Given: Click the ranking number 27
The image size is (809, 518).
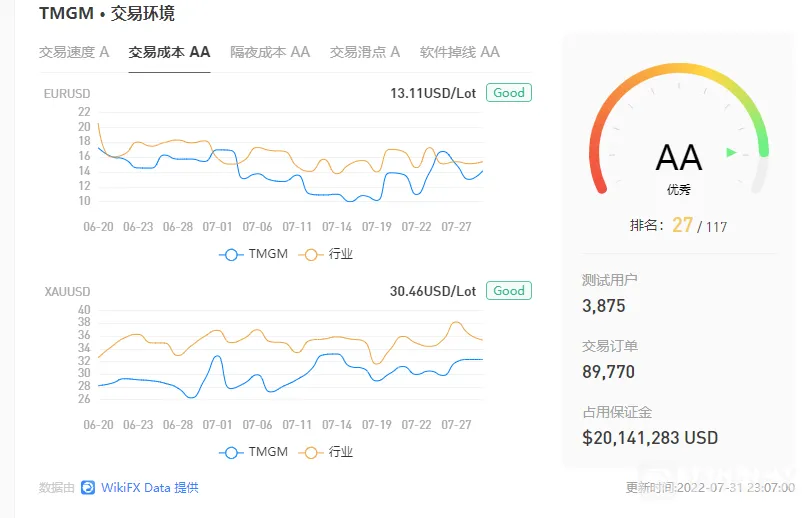Looking at the screenshot, I should pos(682,225).
